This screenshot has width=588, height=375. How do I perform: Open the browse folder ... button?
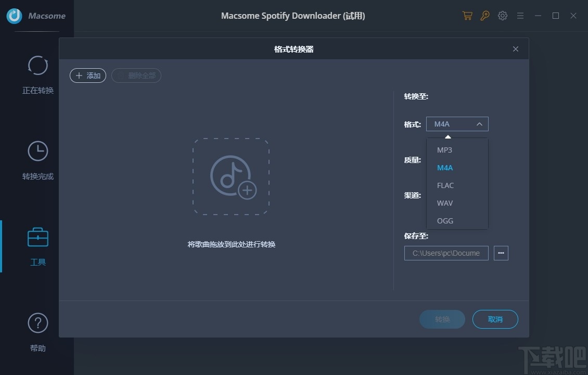(501, 253)
